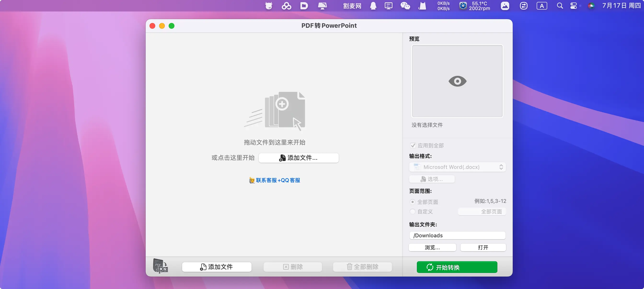The width and height of the screenshot is (644, 289).
Task: Click the Siri icon in menu bar
Action: [x=591, y=6]
